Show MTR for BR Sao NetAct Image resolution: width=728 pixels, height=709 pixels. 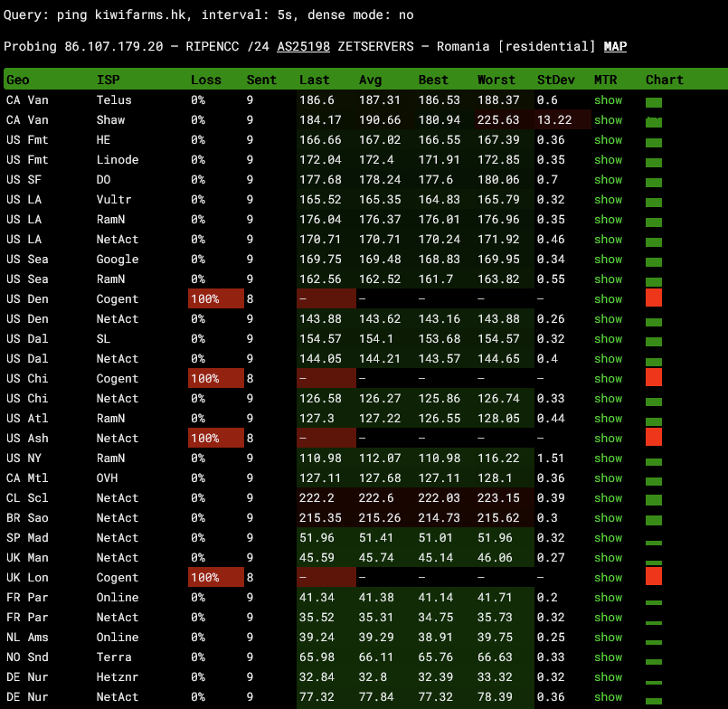(x=609, y=518)
